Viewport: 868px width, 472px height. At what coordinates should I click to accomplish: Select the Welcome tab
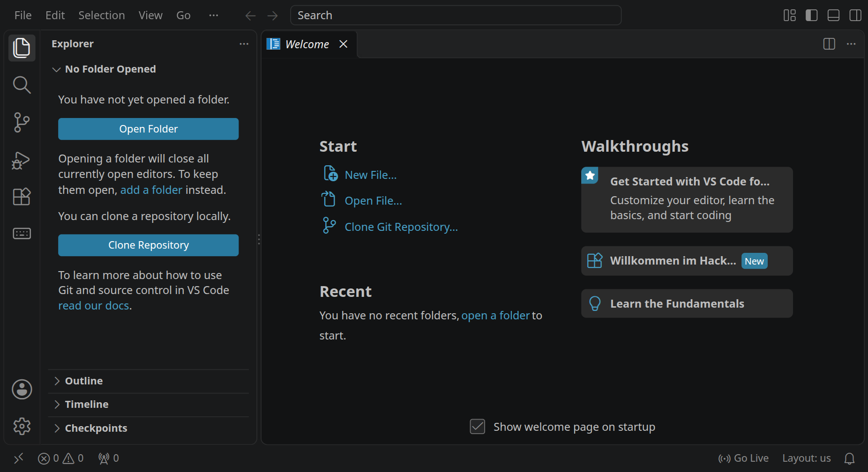(x=309, y=44)
